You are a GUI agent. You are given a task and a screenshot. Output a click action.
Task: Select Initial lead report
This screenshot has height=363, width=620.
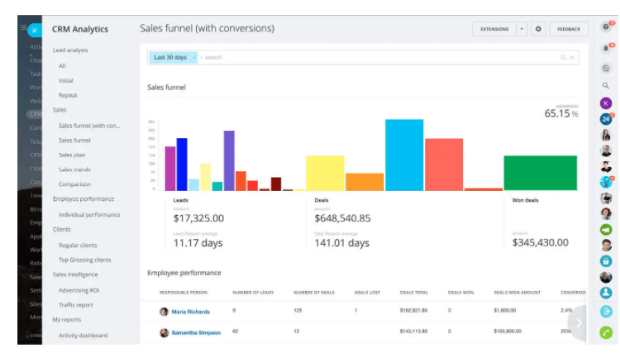click(x=66, y=81)
